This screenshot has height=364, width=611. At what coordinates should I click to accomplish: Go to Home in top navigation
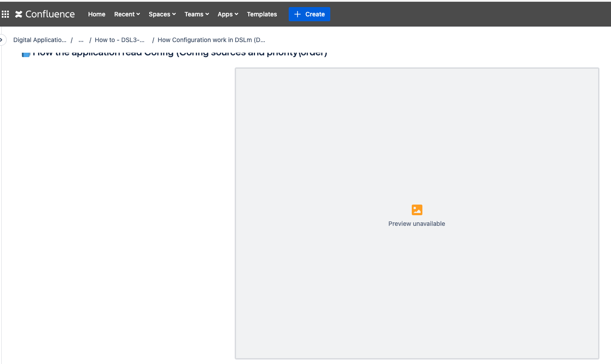coord(97,14)
